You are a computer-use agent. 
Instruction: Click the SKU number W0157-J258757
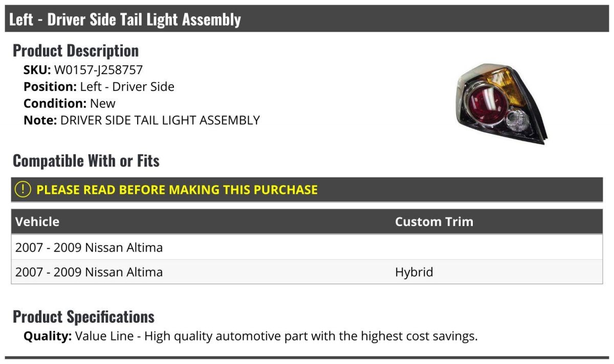pyautogui.click(x=98, y=70)
